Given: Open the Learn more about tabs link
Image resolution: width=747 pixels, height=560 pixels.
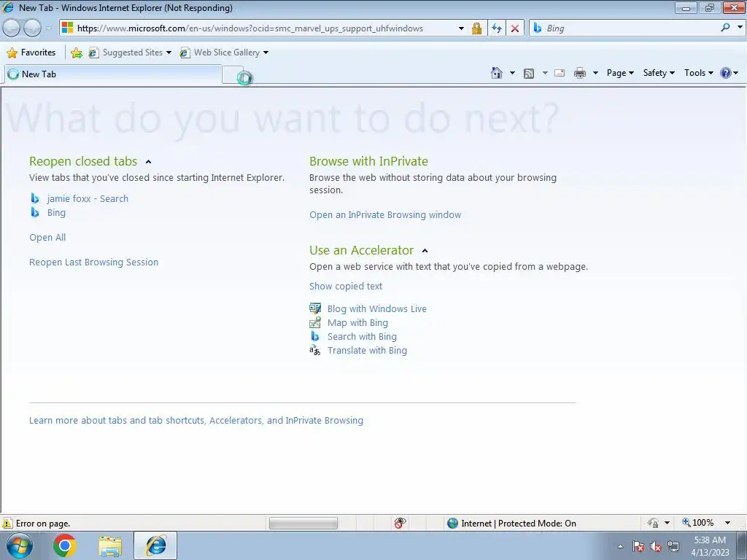Looking at the screenshot, I should (x=196, y=421).
